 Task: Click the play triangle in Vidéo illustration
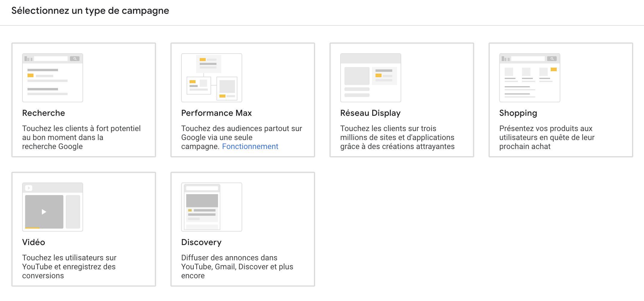coord(44,212)
